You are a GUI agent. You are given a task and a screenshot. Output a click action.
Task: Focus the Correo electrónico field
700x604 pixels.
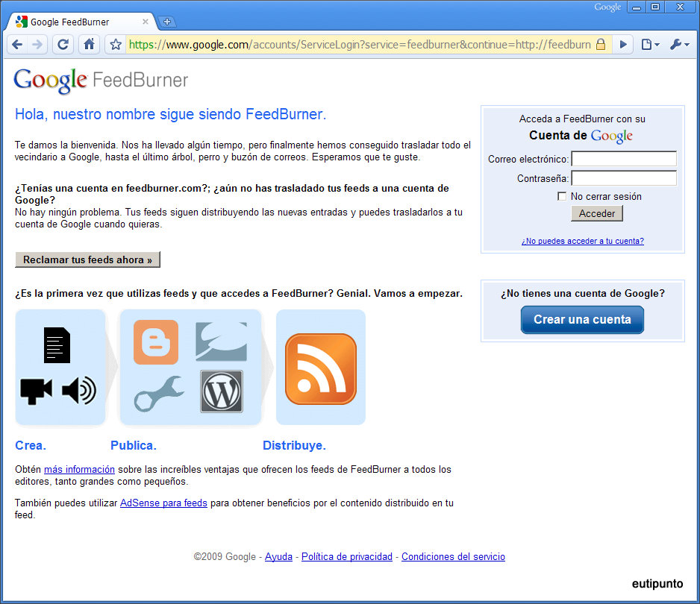pyautogui.click(x=624, y=159)
